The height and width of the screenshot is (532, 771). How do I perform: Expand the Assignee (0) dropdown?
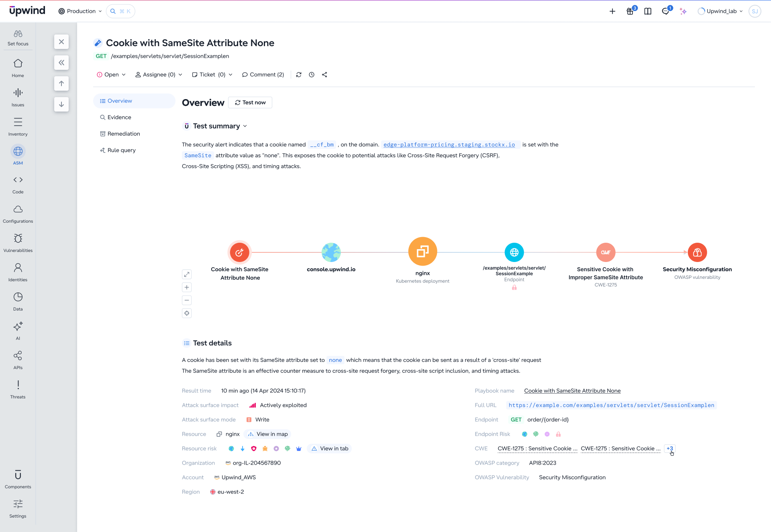tap(159, 75)
